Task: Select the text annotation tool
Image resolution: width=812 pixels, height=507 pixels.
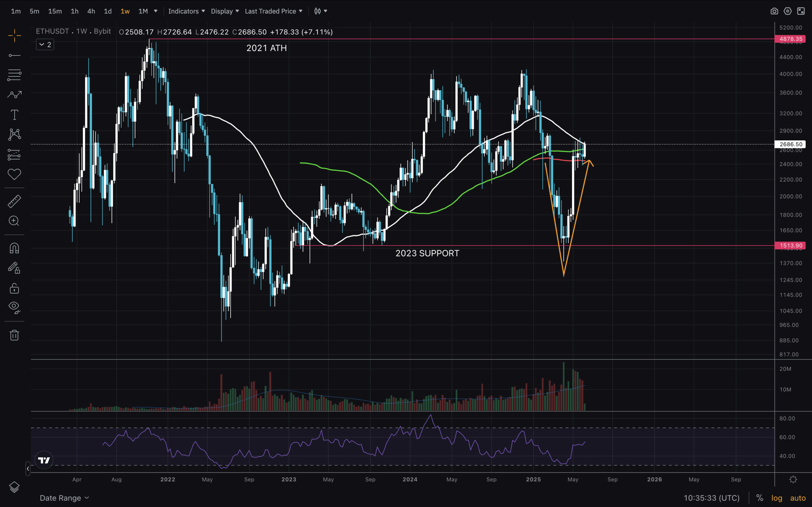Action: (x=14, y=115)
